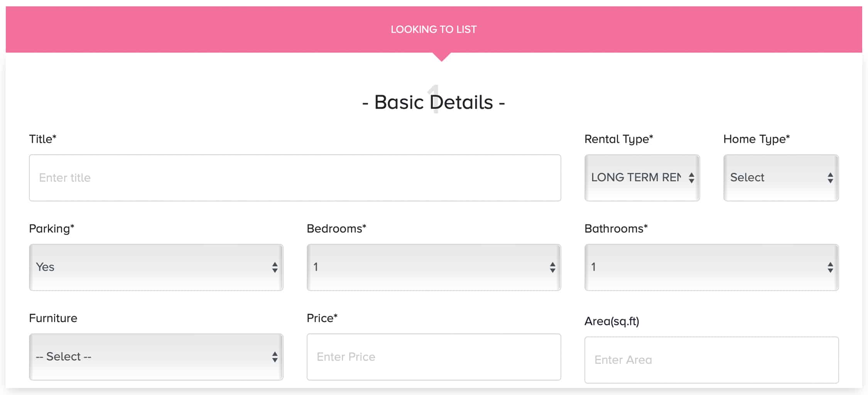
Task: Open the Bathrooms dropdown
Action: 711,267
